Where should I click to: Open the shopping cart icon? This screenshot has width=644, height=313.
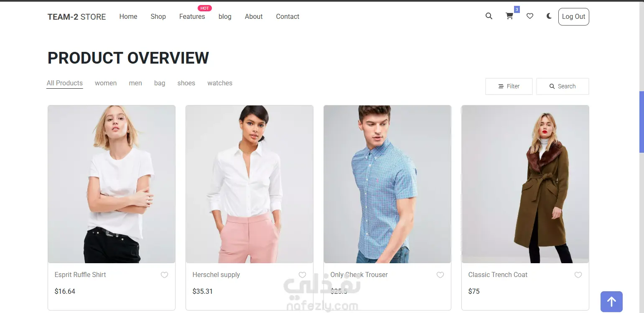point(509,16)
